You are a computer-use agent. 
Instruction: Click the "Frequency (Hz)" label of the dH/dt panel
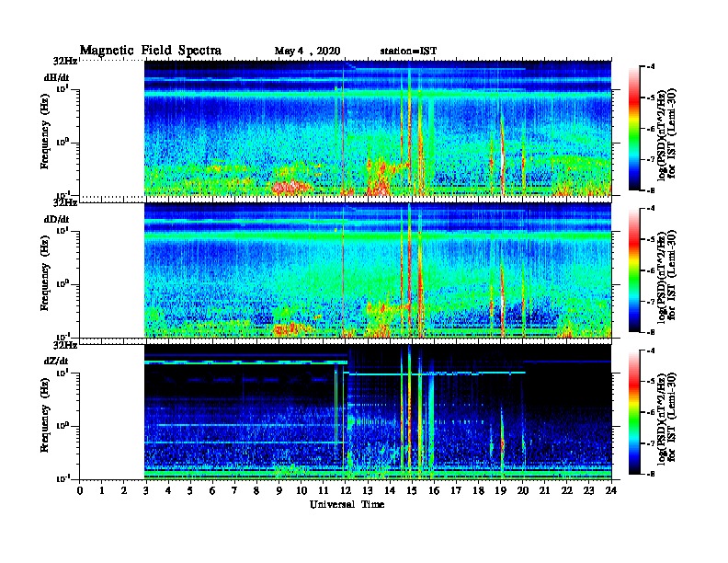tap(44, 132)
